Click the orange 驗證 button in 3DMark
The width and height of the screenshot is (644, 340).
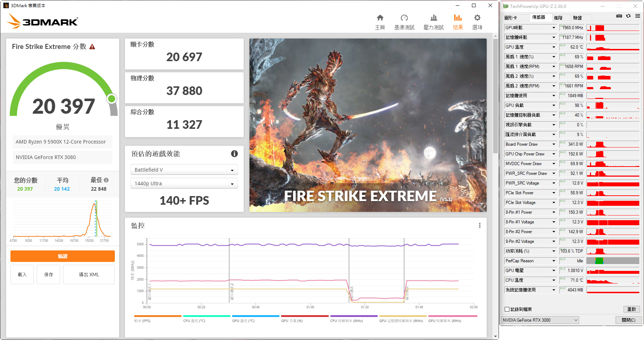63,256
